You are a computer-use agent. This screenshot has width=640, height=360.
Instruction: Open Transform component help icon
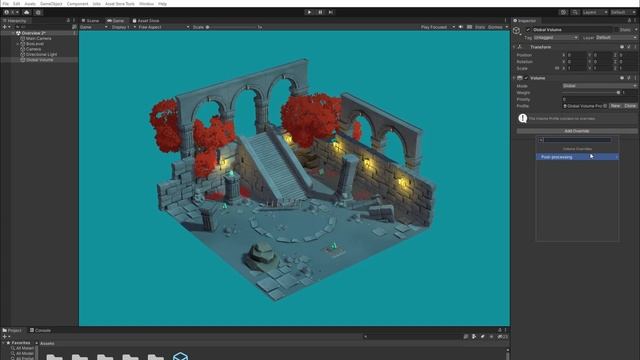pyautogui.click(x=622, y=47)
